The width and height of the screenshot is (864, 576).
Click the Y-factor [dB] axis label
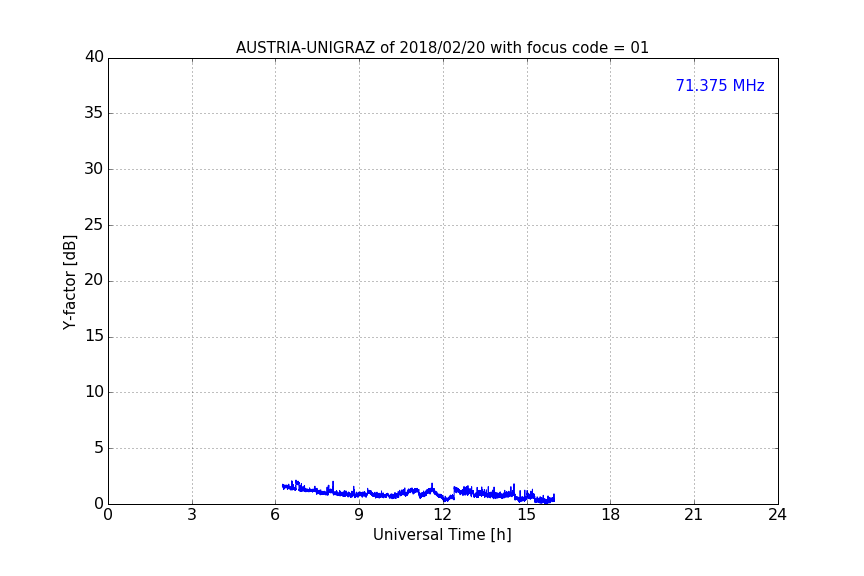(69, 282)
